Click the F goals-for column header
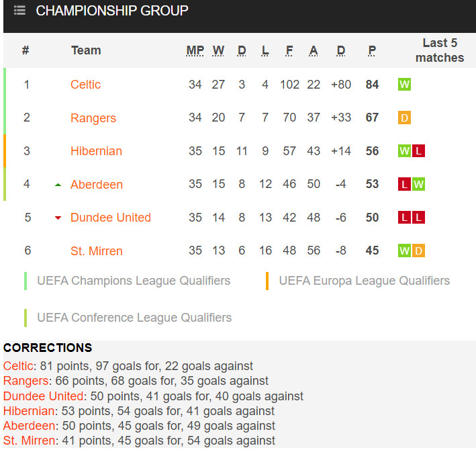Image resolution: width=476 pixels, height=450 pixels. point(289,50)
